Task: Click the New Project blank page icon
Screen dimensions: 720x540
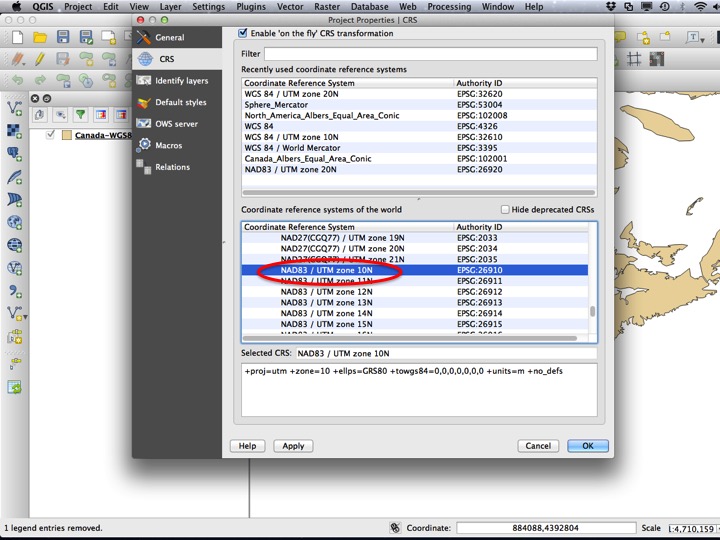Action: [x=17, y=37]
